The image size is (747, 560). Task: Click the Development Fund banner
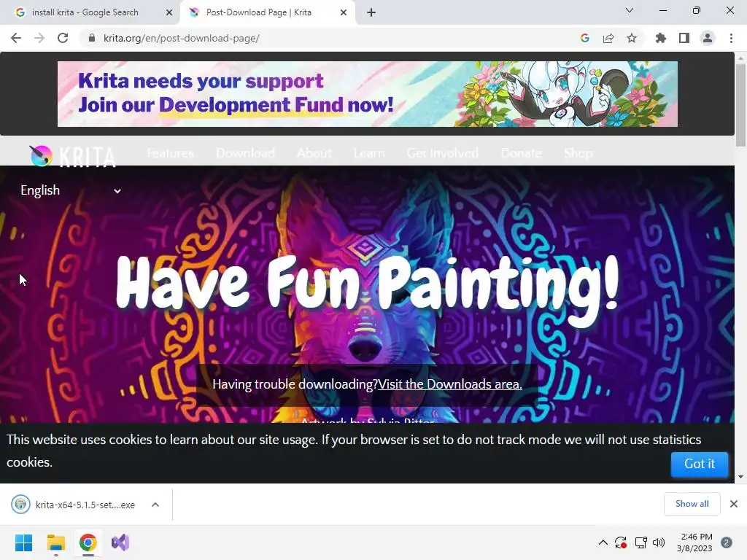[x=368, y=94]
